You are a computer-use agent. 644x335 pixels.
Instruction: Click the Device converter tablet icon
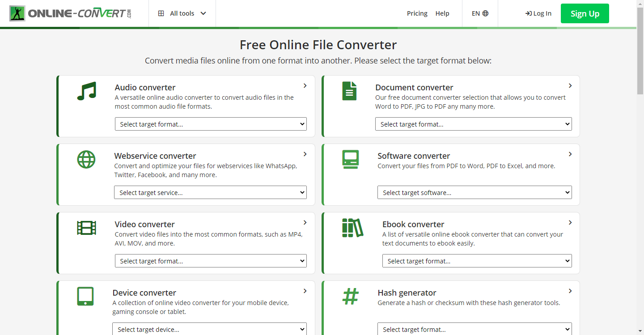tap(85, 296)
